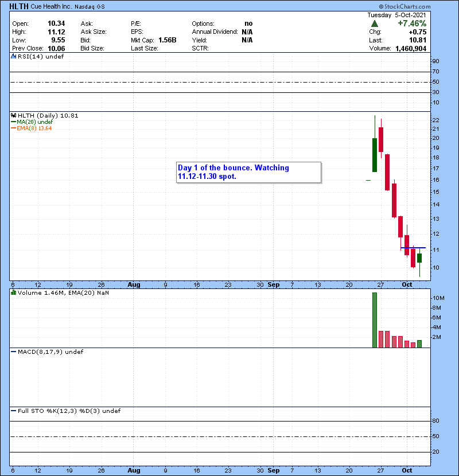
Task: Click the green up-triangle beside +7.46%
Action: [x=375, y=24]
